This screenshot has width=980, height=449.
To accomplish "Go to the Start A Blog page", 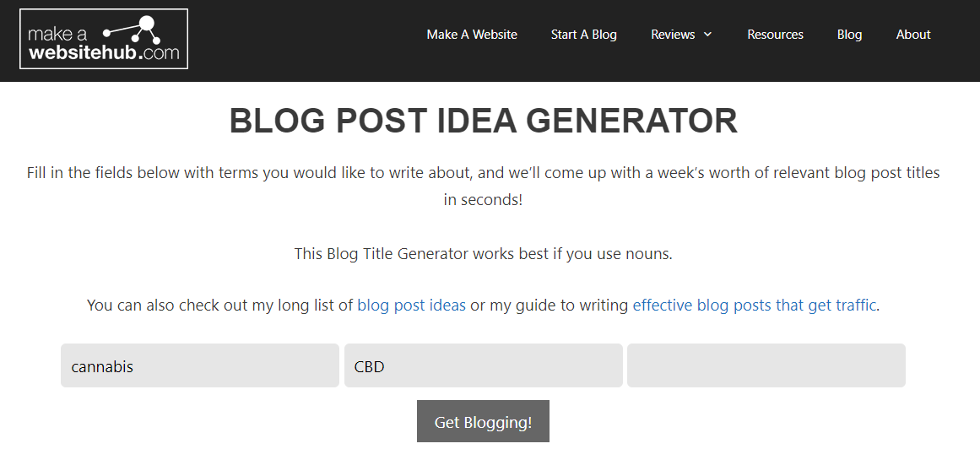I will pyautogui.click(x=584, y=35).
